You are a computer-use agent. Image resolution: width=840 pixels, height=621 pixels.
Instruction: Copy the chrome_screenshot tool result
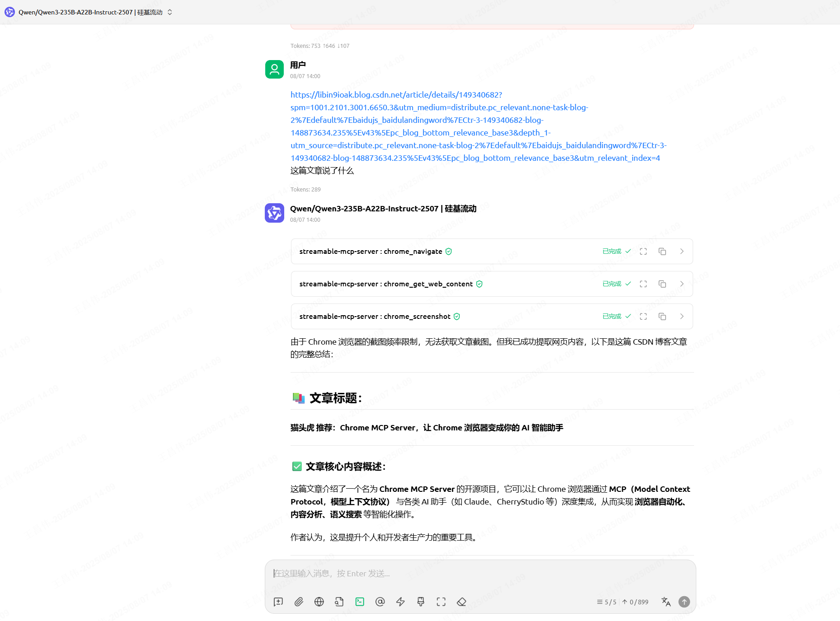(662, 317)
